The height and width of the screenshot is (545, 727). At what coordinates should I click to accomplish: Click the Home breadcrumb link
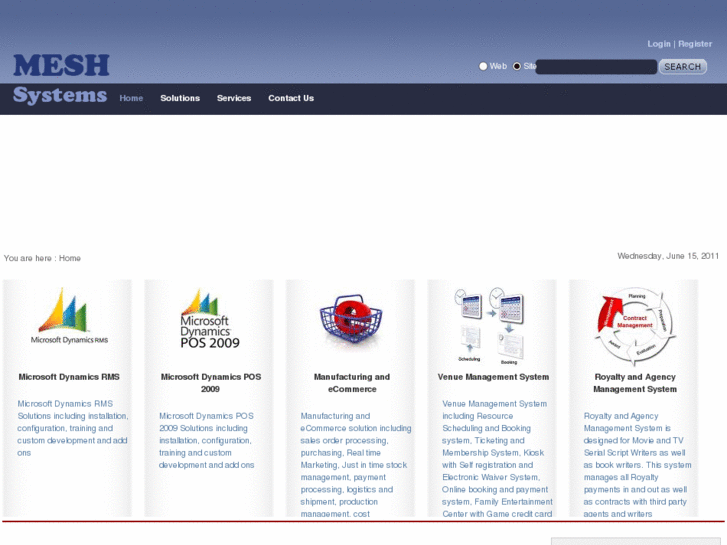point(70,258)
